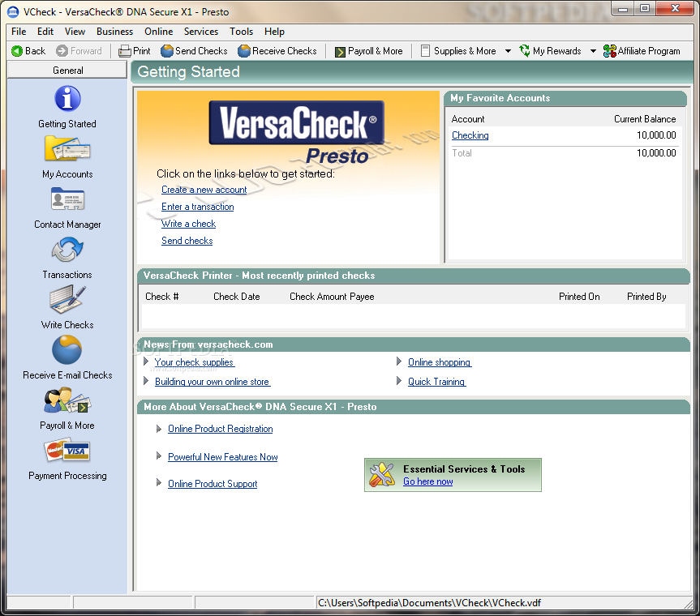Screen dimensions: 700x616
Task: Click the Current Balance column header
Action: coord(645,119)
